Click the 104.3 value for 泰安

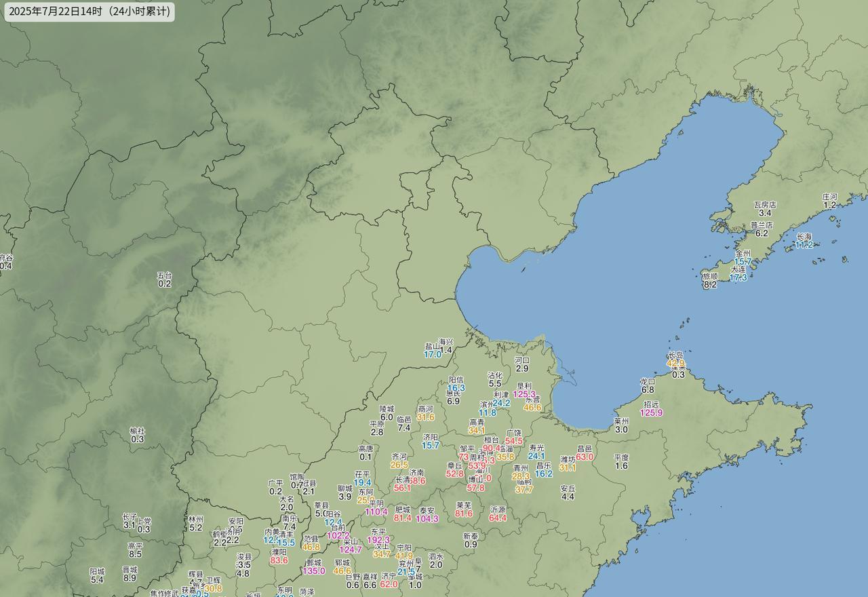pos(427,519)
